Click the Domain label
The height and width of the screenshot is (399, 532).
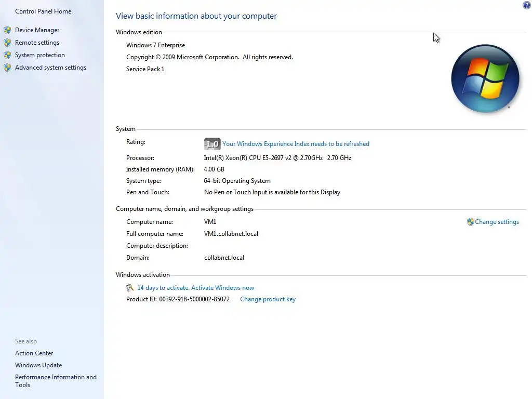pyautogui.click(x=138, y=258)
